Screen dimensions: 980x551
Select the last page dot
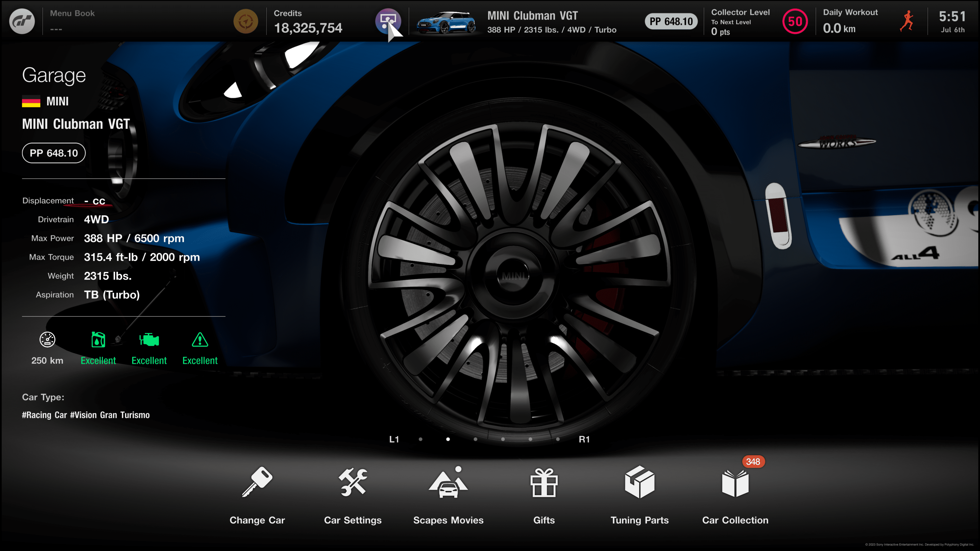(558, 439)
